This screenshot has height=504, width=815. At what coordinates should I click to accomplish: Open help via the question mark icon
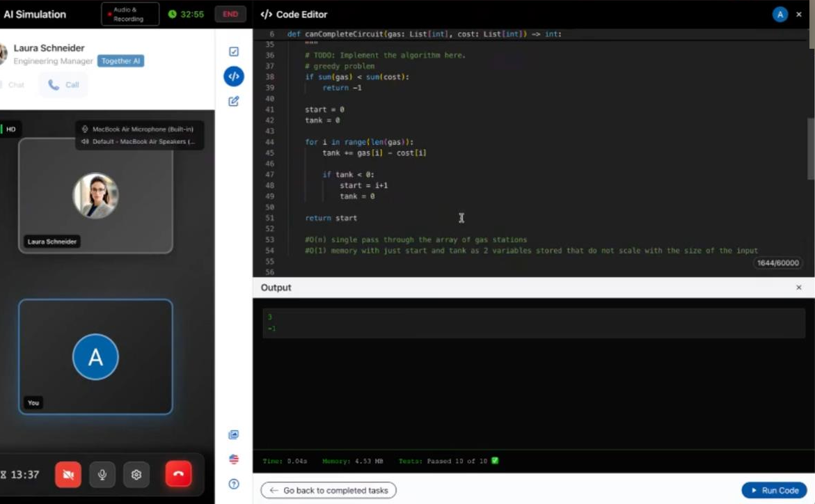click(234, 484)
